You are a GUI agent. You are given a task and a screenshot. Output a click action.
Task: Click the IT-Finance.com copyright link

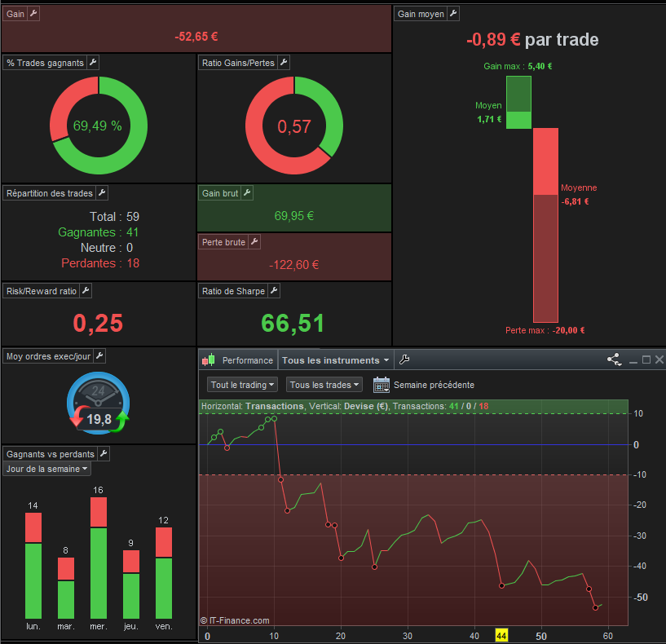tap(235, 620)
